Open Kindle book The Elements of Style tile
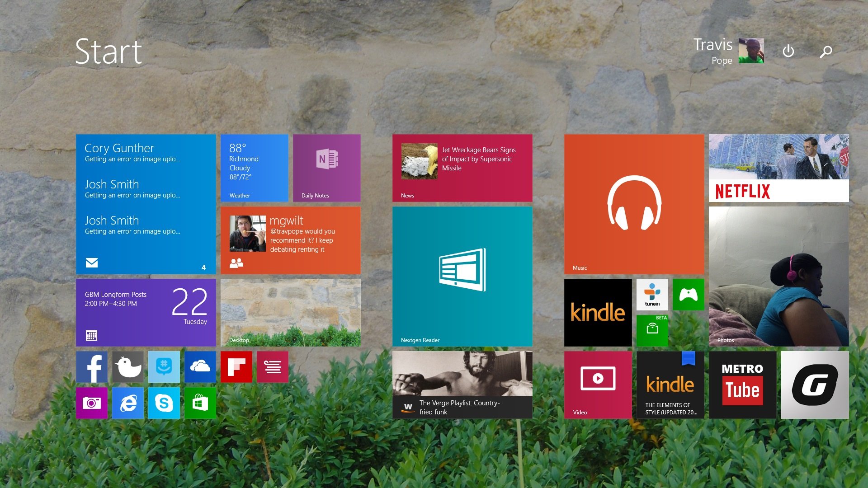This screenshot has width=868, height=488. tap(670, 385)
